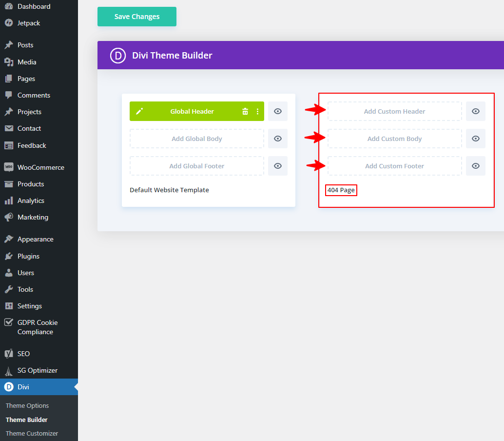The width and height of the screenshot is (504, 441).
Task: Click the WooCommerce Woo icon
Action: [9, 167]
